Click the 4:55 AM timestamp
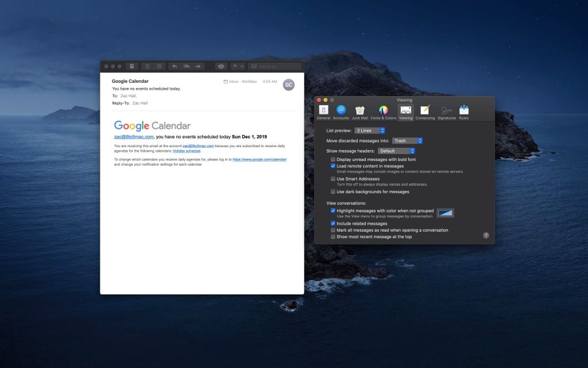The width and height of the screenshot is (588, 368). 270,82
